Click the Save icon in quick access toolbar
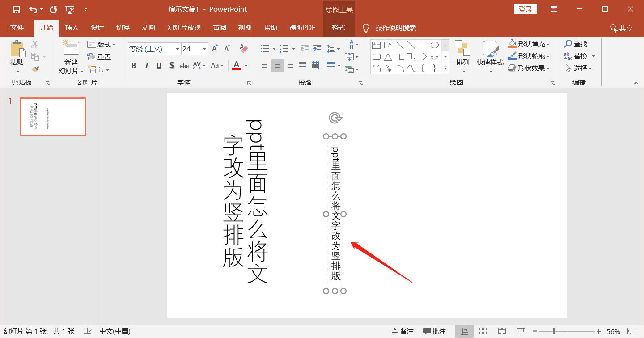The height and width of the screenshot is (338, 644). (x=17, y=9)
